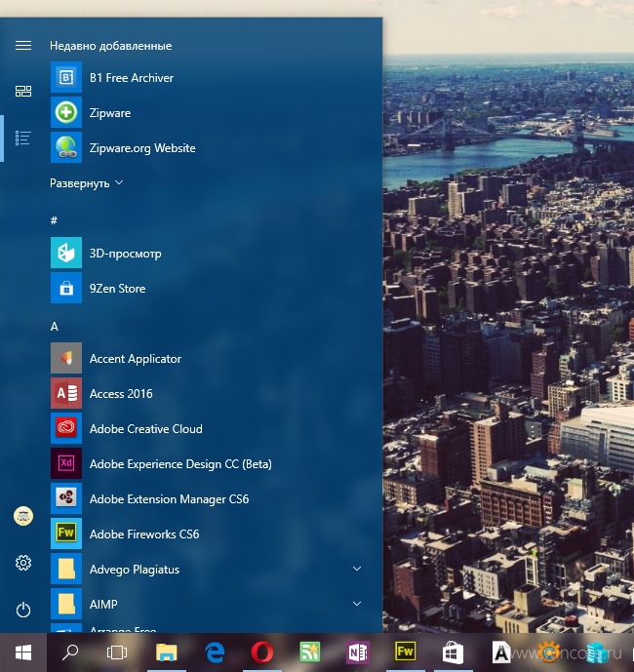Click the Недавно добавленные heading
The width and height of the screenshot is (634, 672).
110,46
